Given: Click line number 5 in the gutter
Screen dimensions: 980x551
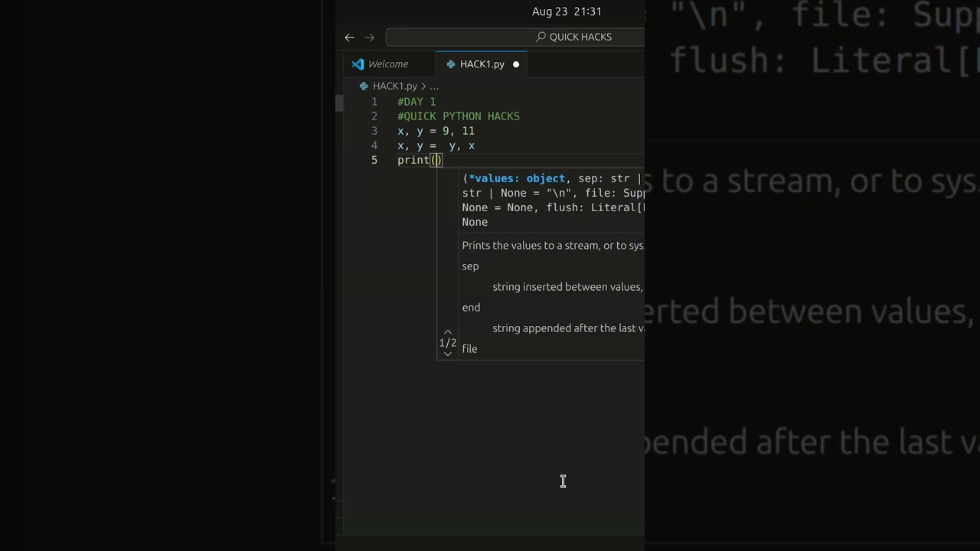Looking at the screenshot, I should (374, 160).
